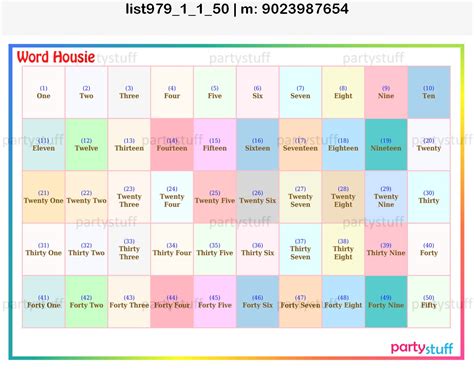Select the (20) Twenty cell
474x370 pixels.
pyautogui.click(x=429, y=145)
